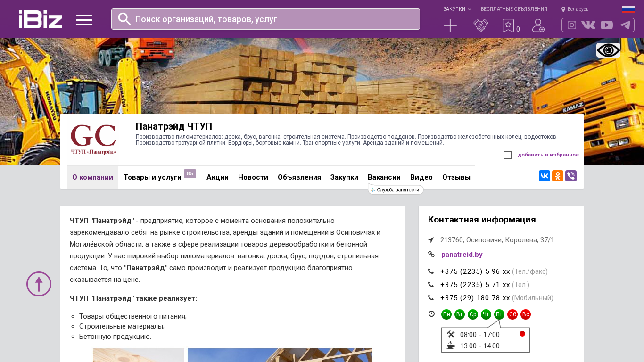This screenshot has width=644, height=362.
Task: Select Friday (Пт) schedule circle
Action: pyautogui.click(x=499, y=314)
